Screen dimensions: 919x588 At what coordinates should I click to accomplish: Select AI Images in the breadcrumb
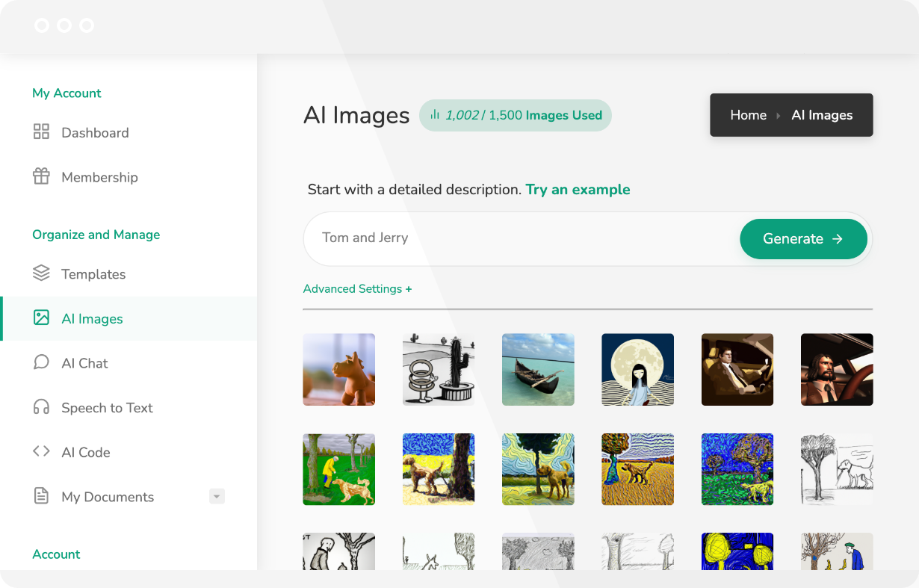pos(822,114)
